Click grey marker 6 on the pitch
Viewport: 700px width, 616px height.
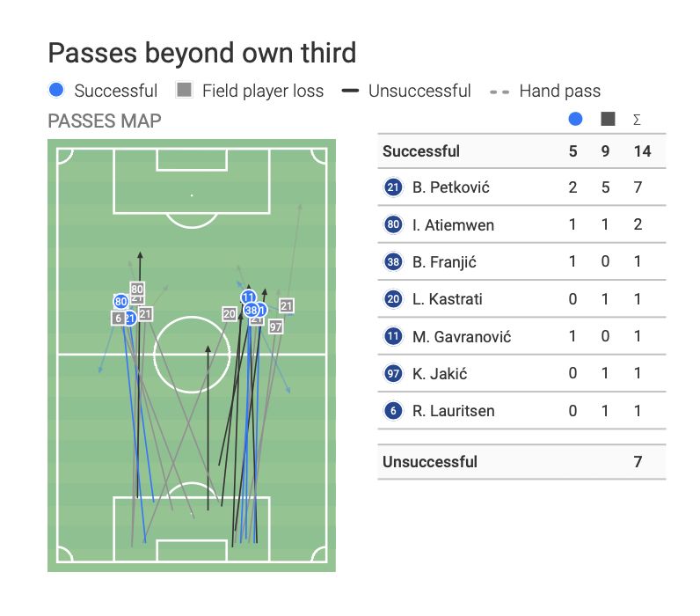click(x=117, y=318)
